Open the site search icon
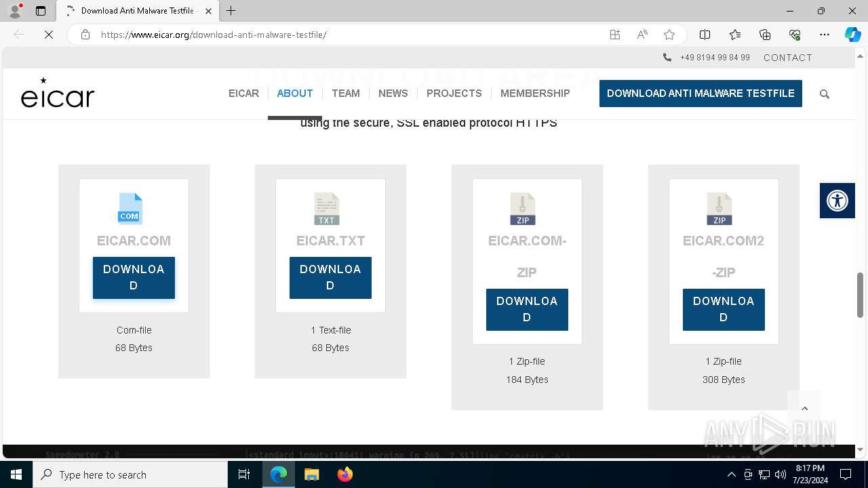868x488 pixels. [x=825, y=94]
